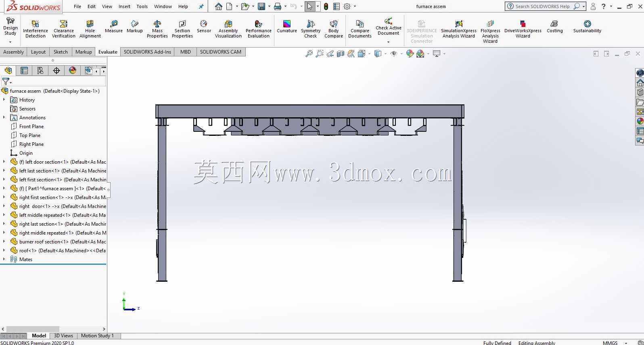The image size is (644, 345).
Task: Open the Insert menu
Action: pos(124,6)
